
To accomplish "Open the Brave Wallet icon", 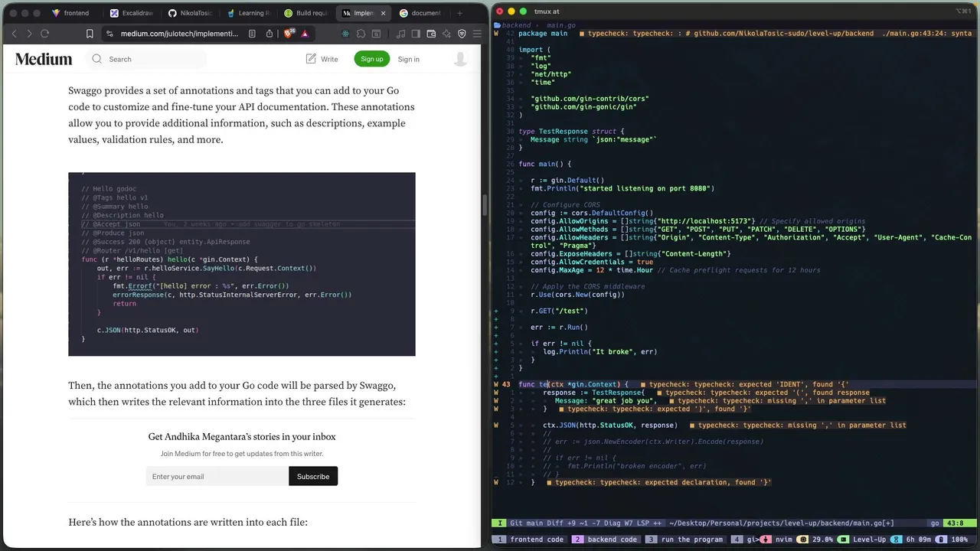I will (431, 34).
